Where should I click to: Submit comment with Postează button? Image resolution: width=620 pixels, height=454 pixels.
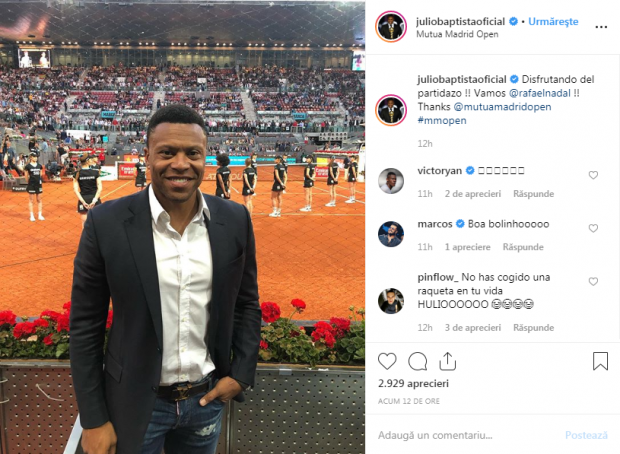tap(586, 435)
